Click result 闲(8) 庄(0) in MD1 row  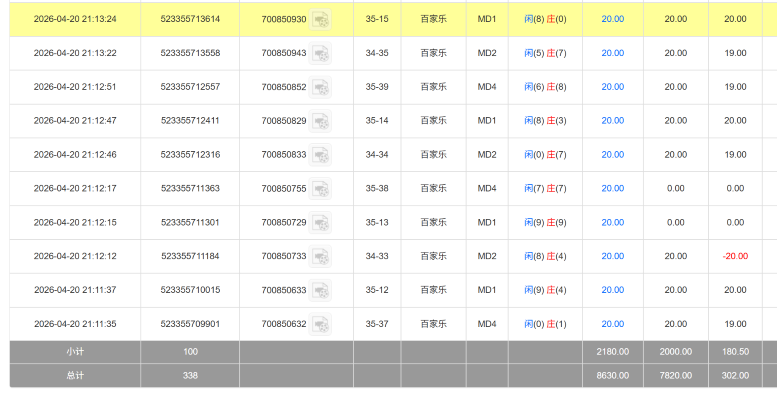545,19
